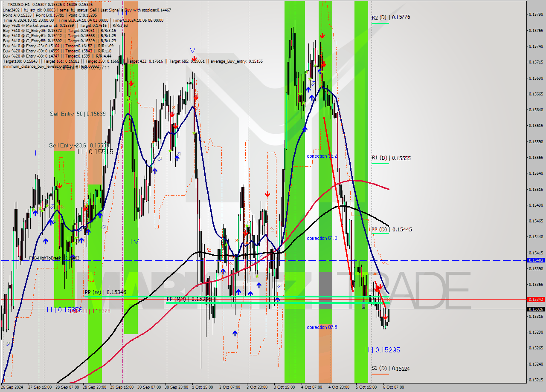Screen dimensions: 546x392
Task: Click the Sell Entry -50 | 0.15639 label
Action: point(78,114)
